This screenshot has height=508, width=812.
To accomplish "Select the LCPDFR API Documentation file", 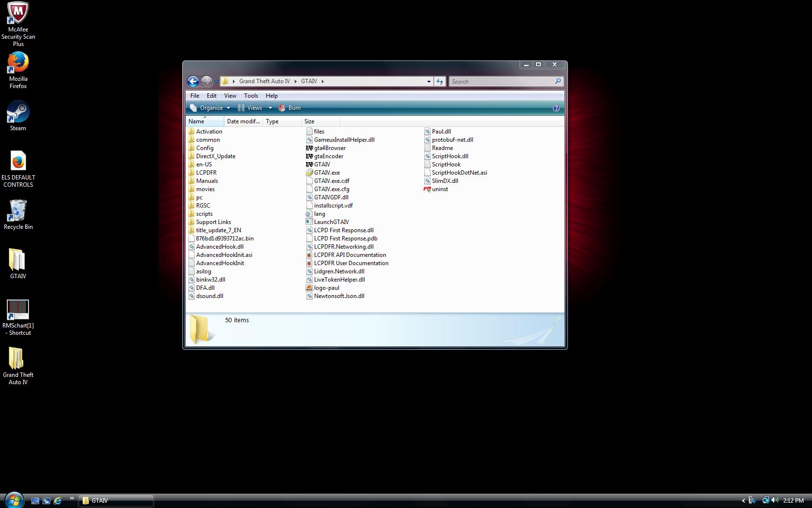I will point(346,255).
